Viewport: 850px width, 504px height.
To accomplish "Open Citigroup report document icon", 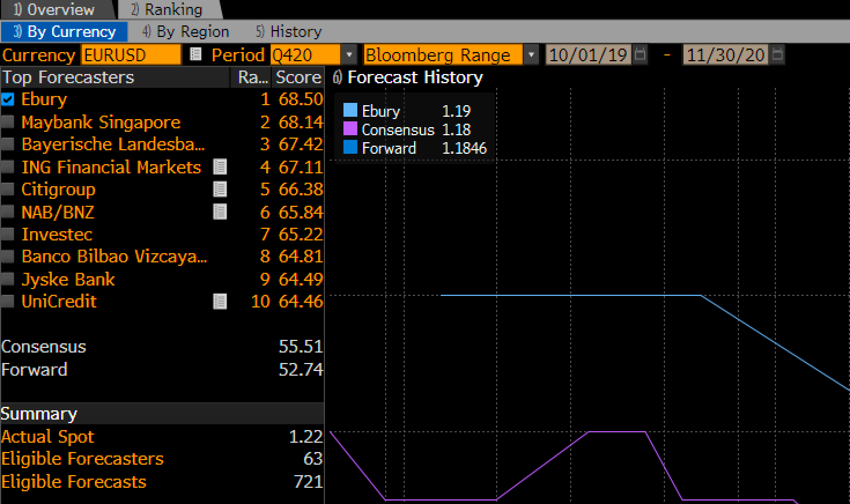I will tap(220, 189).
